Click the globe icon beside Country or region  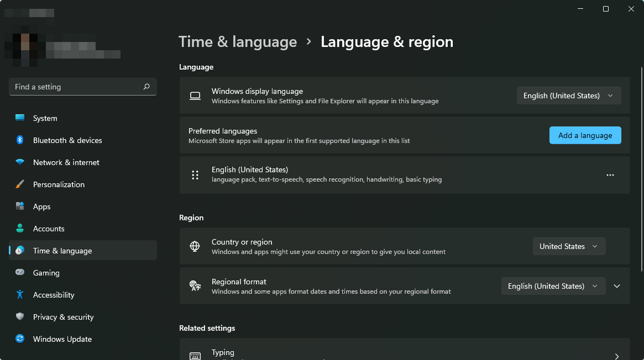click(x=195, y=246)
